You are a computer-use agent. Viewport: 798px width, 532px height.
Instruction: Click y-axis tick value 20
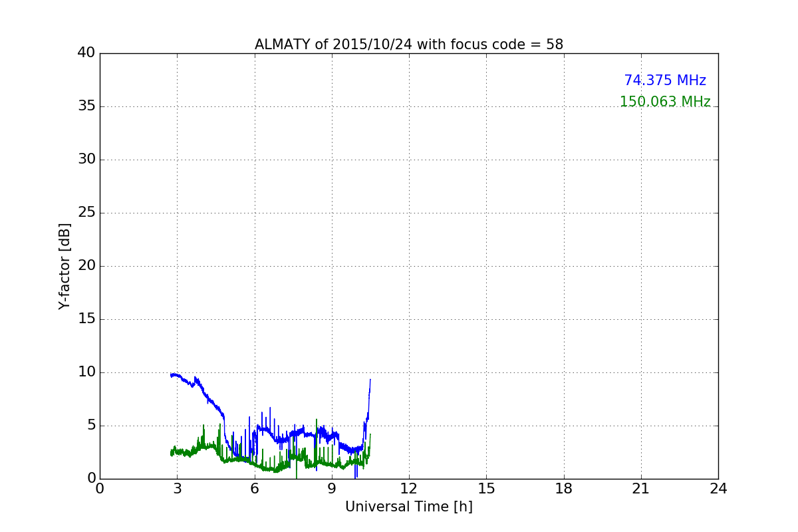pos(86,266)
